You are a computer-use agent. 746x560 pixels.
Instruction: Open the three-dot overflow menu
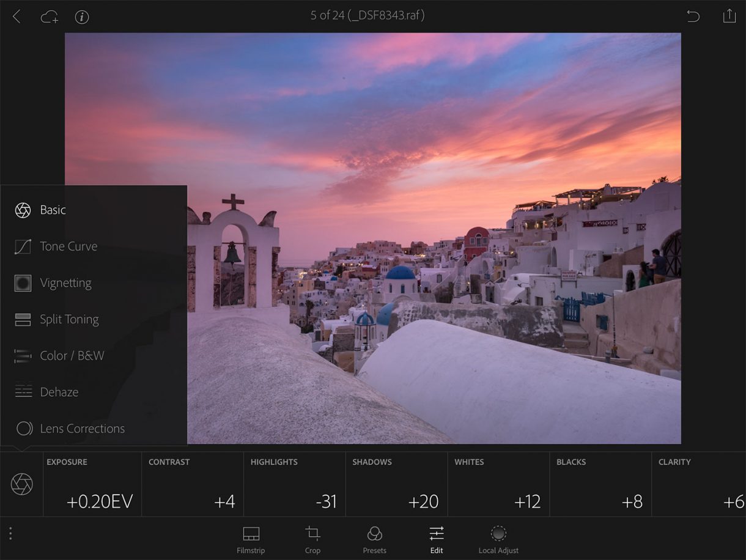(10, 533)
